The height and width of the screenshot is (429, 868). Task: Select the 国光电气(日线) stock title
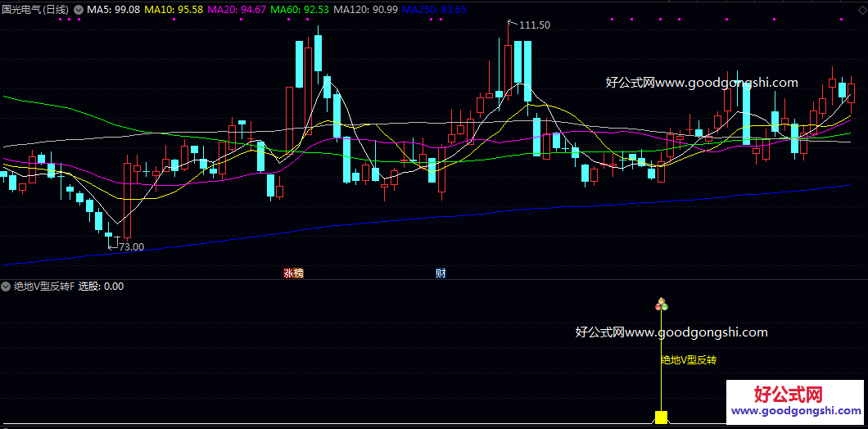(35, 9)
